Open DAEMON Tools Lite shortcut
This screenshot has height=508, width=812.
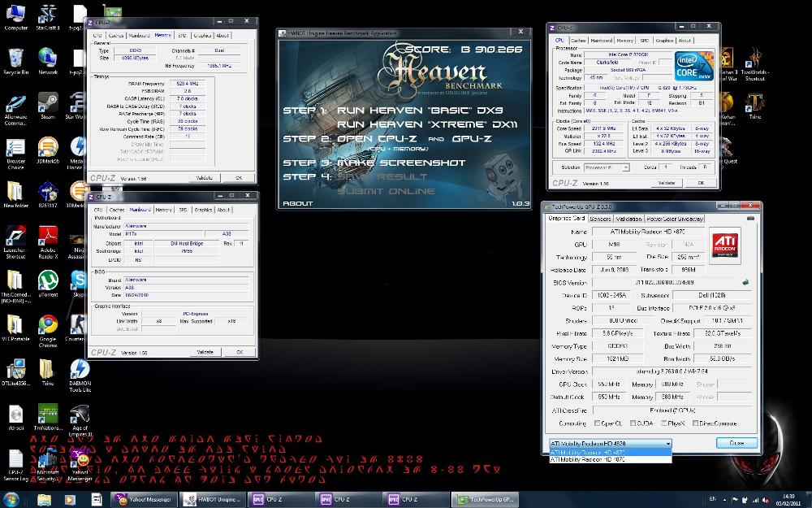click(80, 376)
